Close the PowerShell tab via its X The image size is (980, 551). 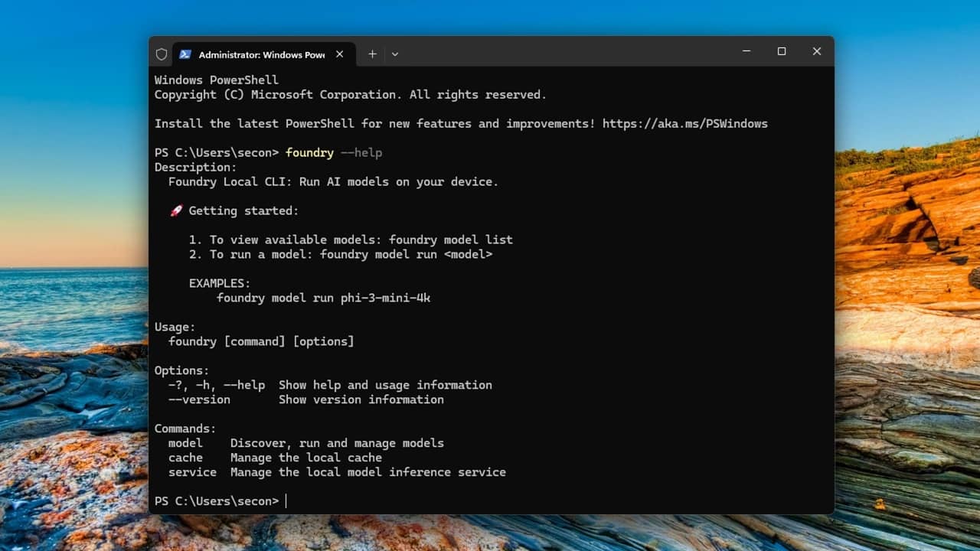pos(339,54)
